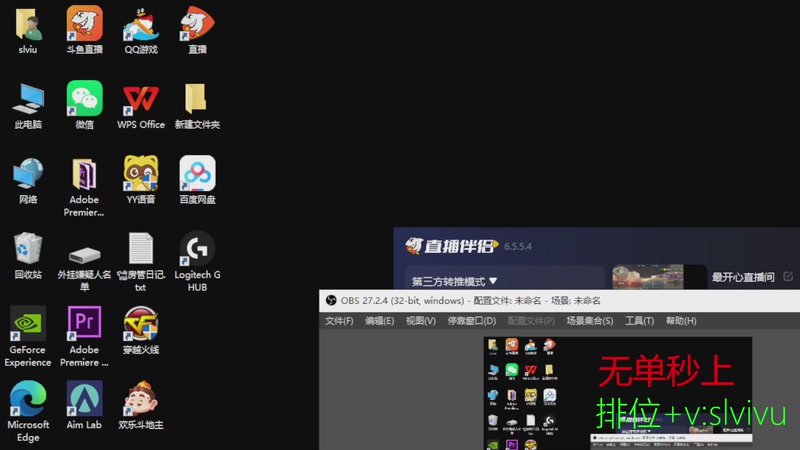This screenshot has width=800, height=450.
Task: Open the 此电脑 desktop icon
Action: 28,98
